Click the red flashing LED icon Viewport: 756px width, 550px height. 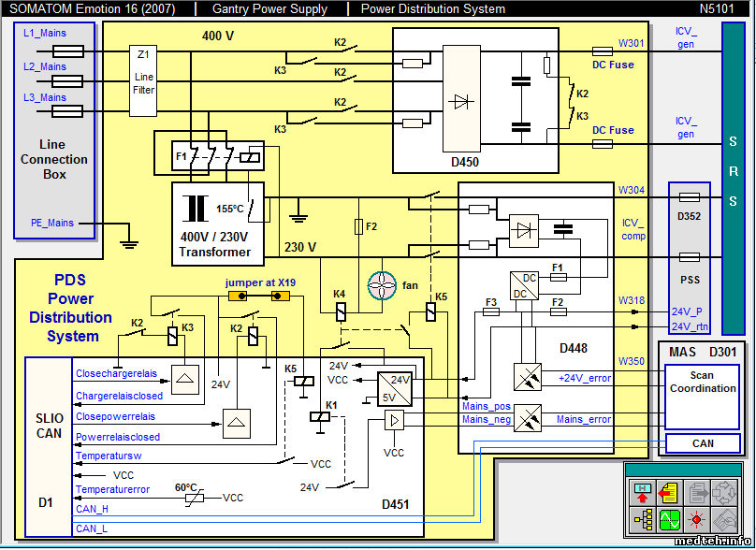coord(697,519)
